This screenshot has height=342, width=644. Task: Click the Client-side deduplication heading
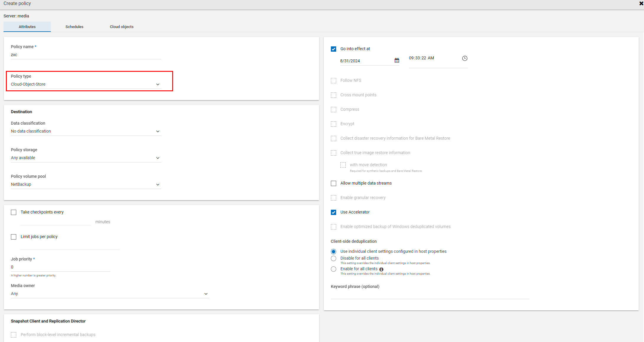click(354, 241)
